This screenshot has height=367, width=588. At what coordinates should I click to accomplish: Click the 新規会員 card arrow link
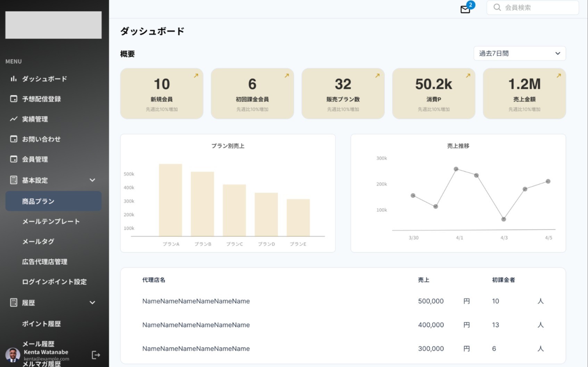[196, 75]
